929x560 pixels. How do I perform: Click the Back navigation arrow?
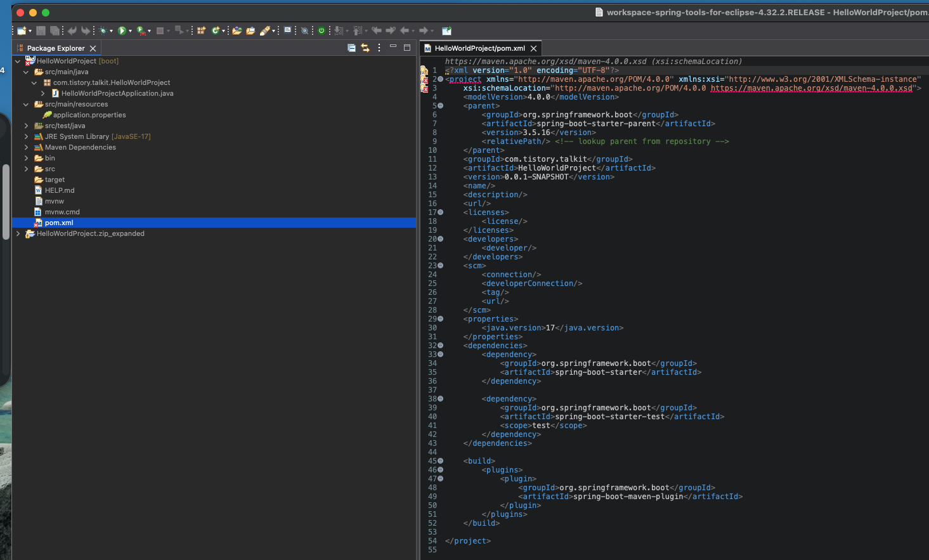(405, 30)
